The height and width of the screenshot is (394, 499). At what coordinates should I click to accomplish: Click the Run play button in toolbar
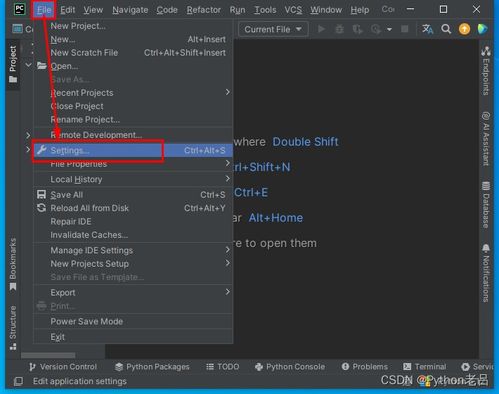tap(321, 29)
